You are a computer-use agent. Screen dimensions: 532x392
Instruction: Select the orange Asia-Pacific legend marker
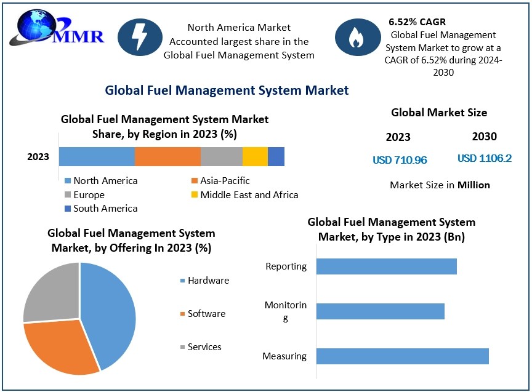pyautogui.click(x=196, y=180)
